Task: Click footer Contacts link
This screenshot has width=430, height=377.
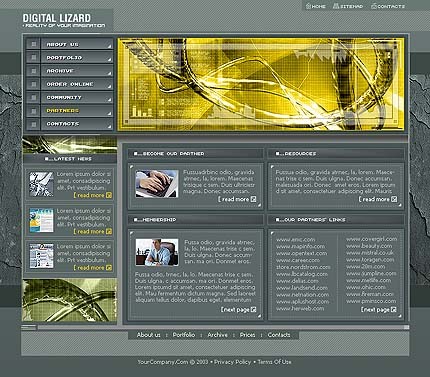Action: click(279, 335)
